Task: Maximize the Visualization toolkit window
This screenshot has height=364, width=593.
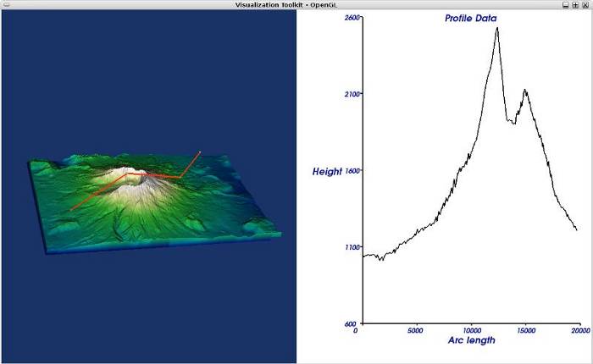Action: pyautogui.click(x=575, y=5)
